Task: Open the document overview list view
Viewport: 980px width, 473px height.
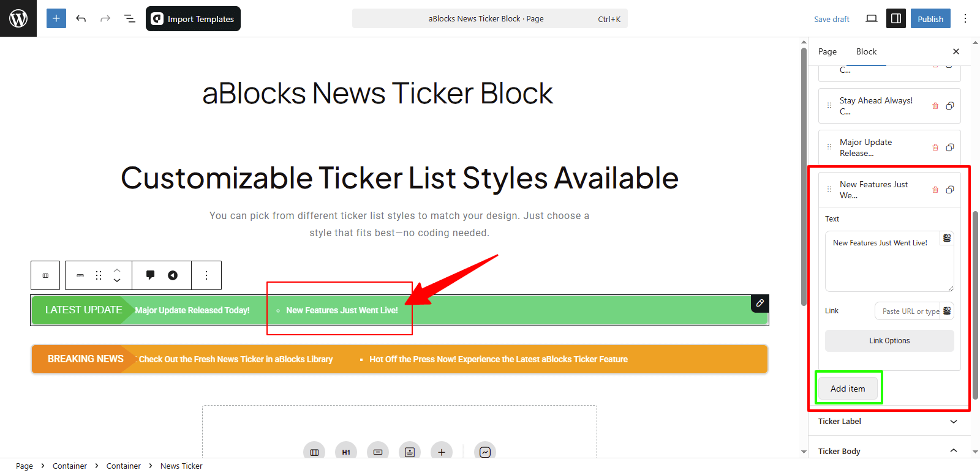Action: [130, 18]
